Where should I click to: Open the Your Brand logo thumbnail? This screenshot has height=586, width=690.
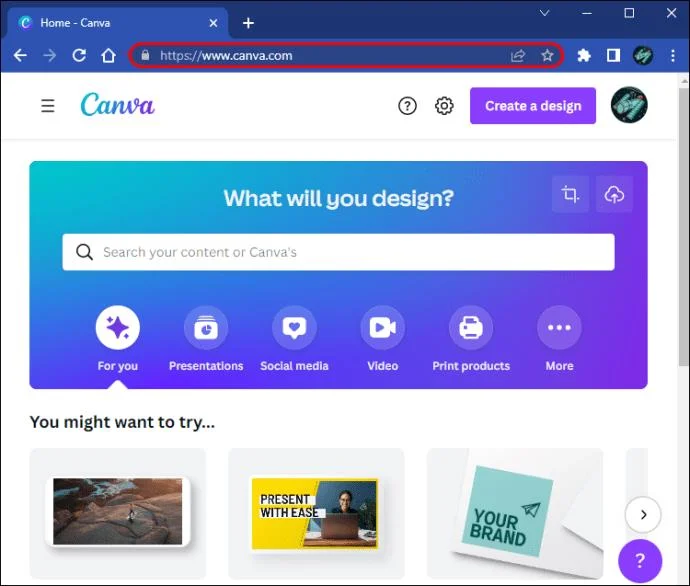(x=515, y=513)
